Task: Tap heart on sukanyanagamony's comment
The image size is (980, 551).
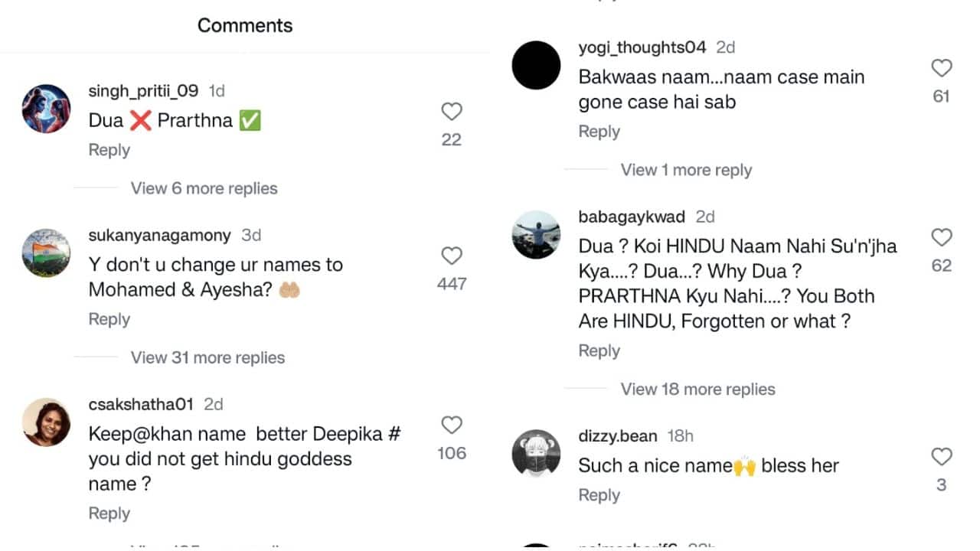Action: (x=452, y=256)
